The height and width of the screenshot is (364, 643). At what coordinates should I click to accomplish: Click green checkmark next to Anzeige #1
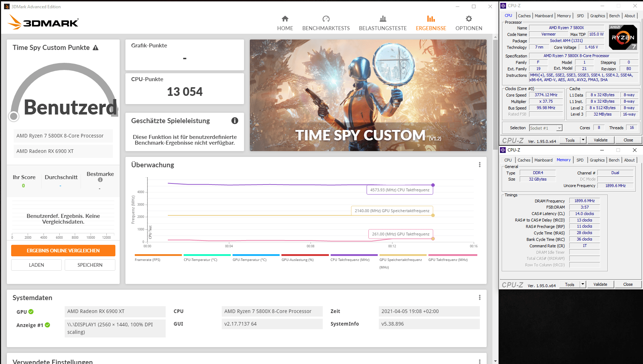pos(47,325)
